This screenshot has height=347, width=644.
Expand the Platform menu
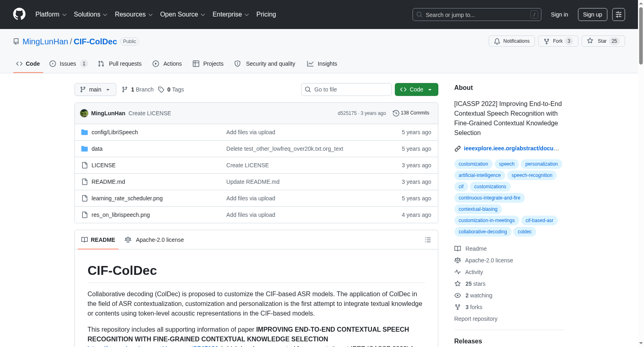(51, 15)
